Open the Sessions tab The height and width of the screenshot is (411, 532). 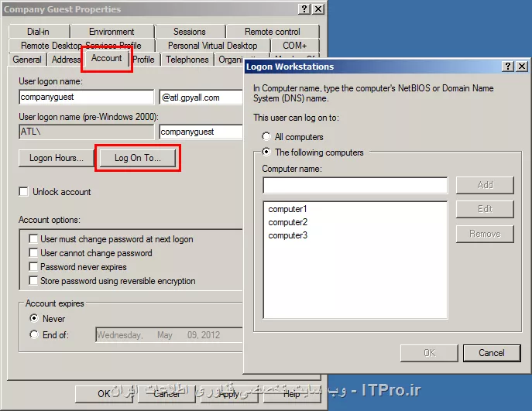tap(190, 32)
